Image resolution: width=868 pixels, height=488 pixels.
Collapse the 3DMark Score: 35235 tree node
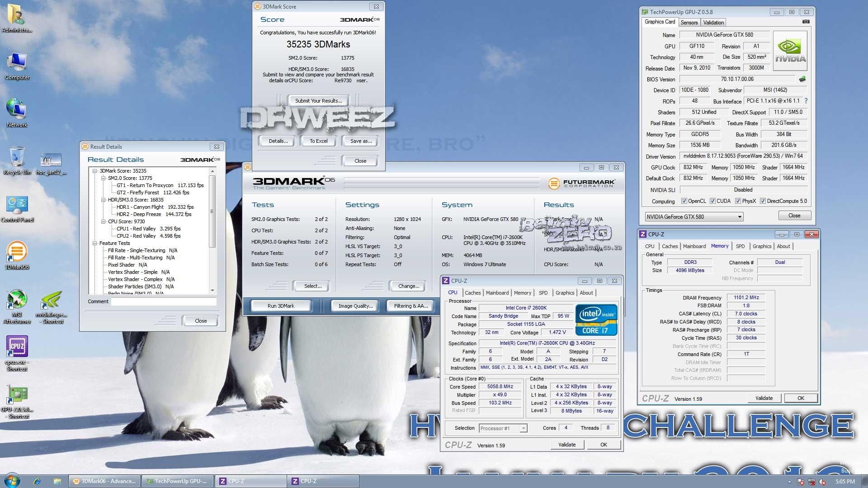coord(95,171)
